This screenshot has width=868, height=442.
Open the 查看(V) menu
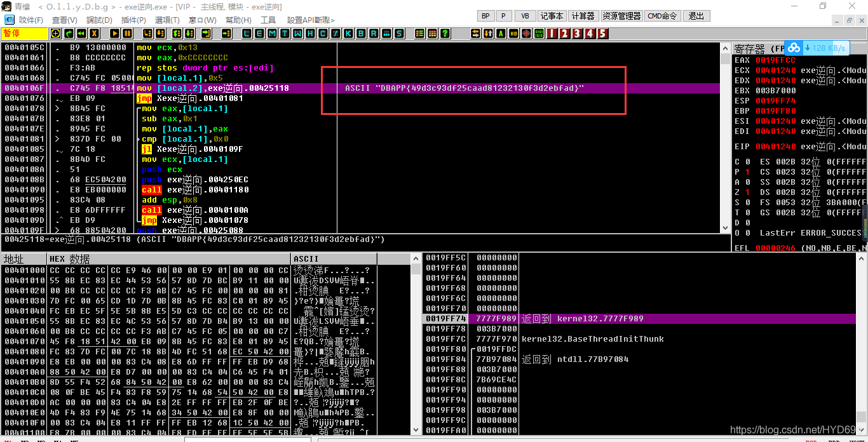coord(64,20)
